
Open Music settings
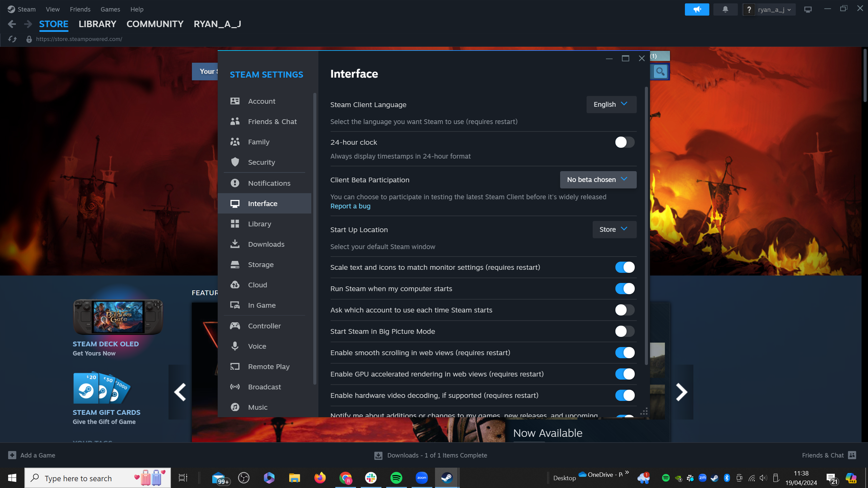pyautogui.click(x=264, y=407)
